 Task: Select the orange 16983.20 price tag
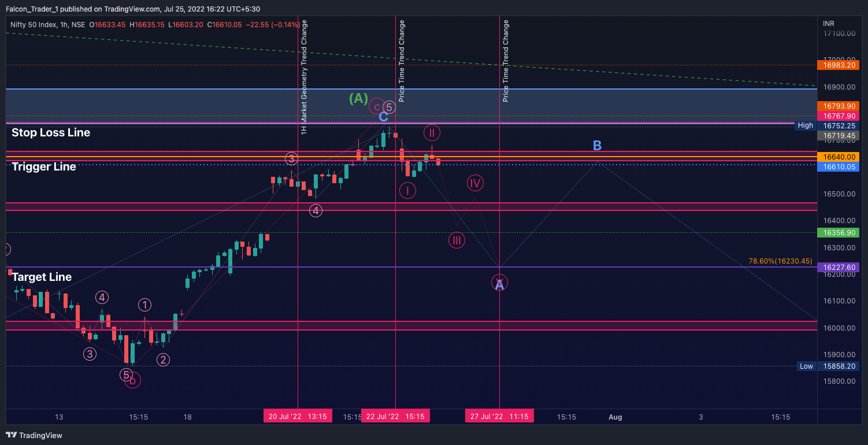[x=839, y=65]
